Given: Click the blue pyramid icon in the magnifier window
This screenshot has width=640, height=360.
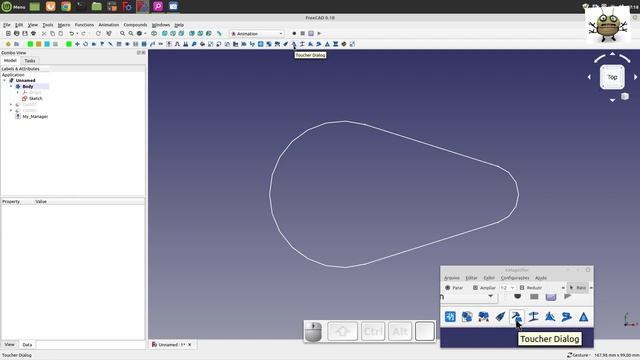Looking at the screenshot, I should coord(584,317).
